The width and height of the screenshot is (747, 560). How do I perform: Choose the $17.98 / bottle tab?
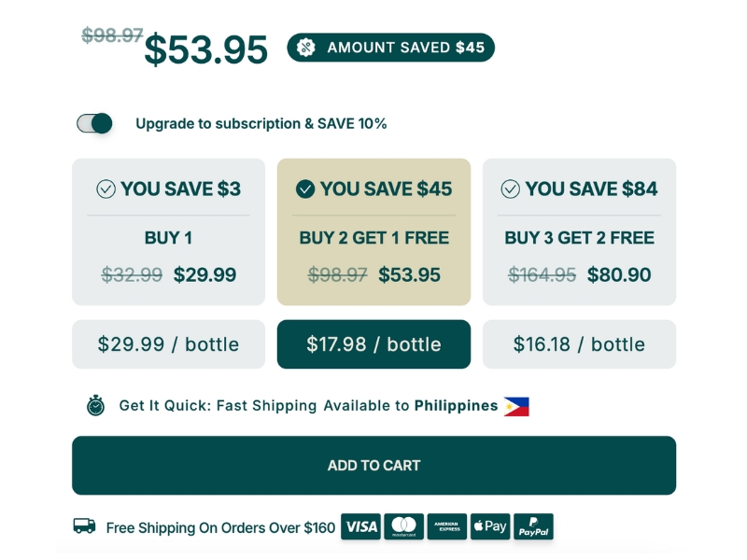point(373,344)
